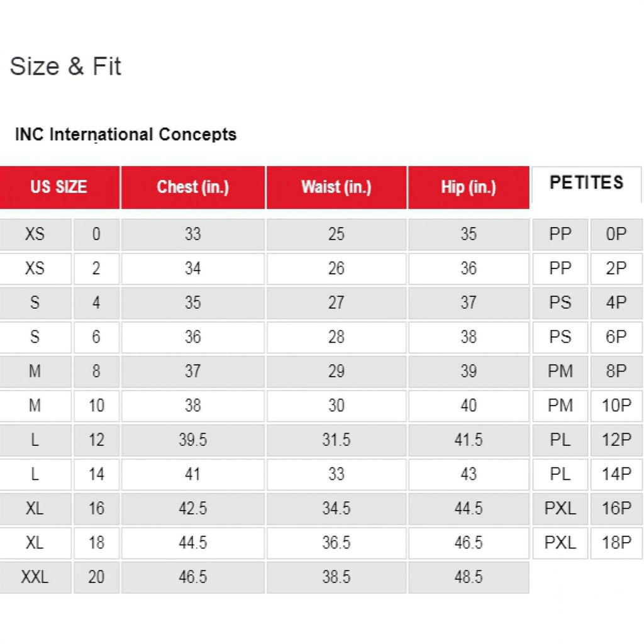Select the 39.5 chest measurement cell
This screenshot has height=644, width=644.
tap(192, 440)
